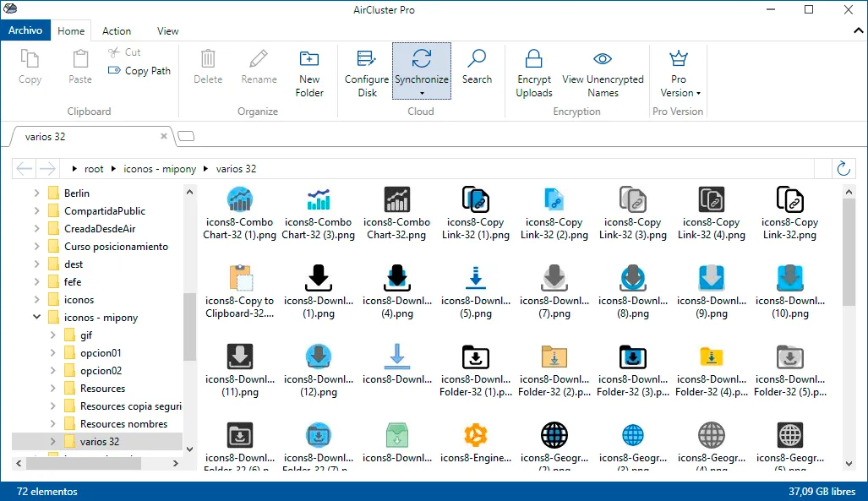The height and width of the screenshot is (501, 868).
Task: Open a new tab next to varios 32
Action: [x=186, y=136]
